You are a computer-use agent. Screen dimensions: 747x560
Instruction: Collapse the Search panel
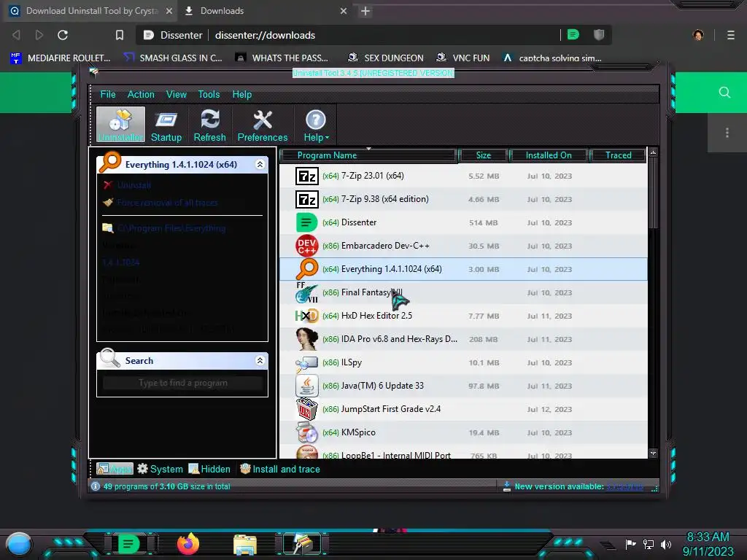point(260,360)
